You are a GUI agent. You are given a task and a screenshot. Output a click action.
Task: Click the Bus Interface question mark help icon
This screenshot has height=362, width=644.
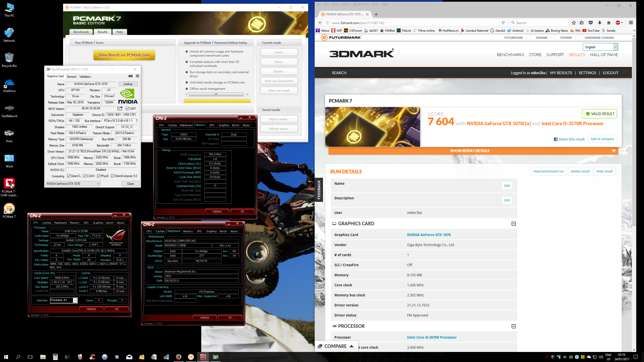tap(137, 121)
